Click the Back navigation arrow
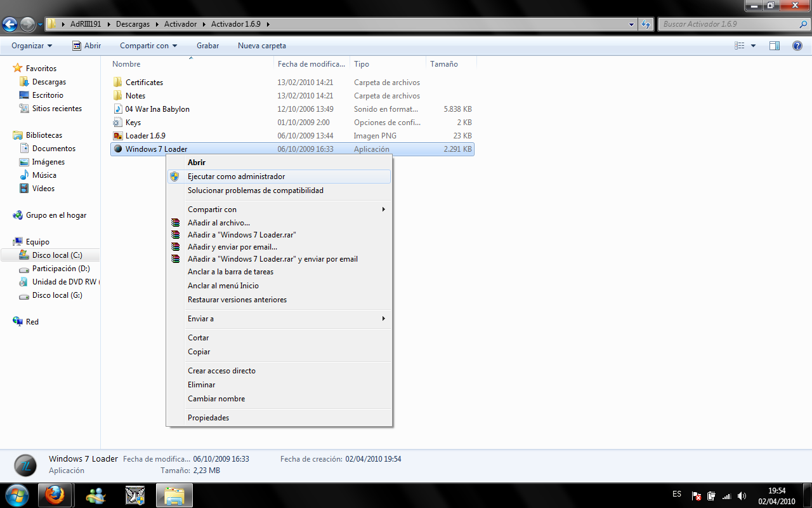This screenshot has height=508, width=812. [10, 25]
